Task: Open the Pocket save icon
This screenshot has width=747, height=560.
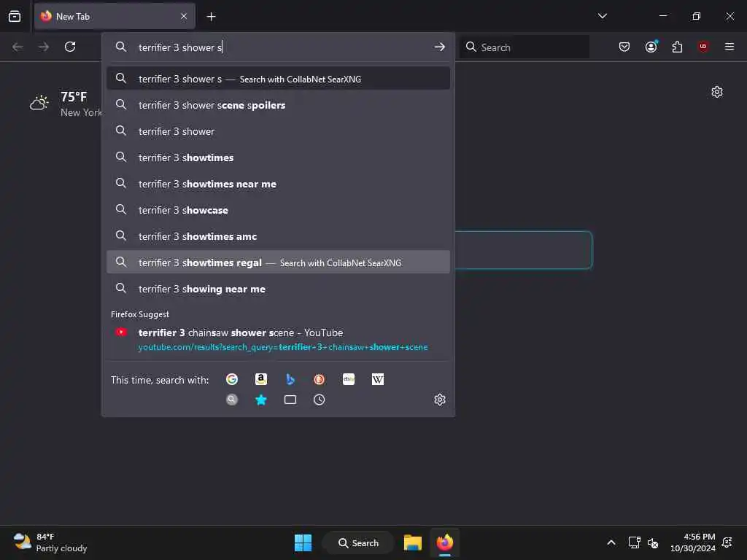Action: [x=624, y=47]
